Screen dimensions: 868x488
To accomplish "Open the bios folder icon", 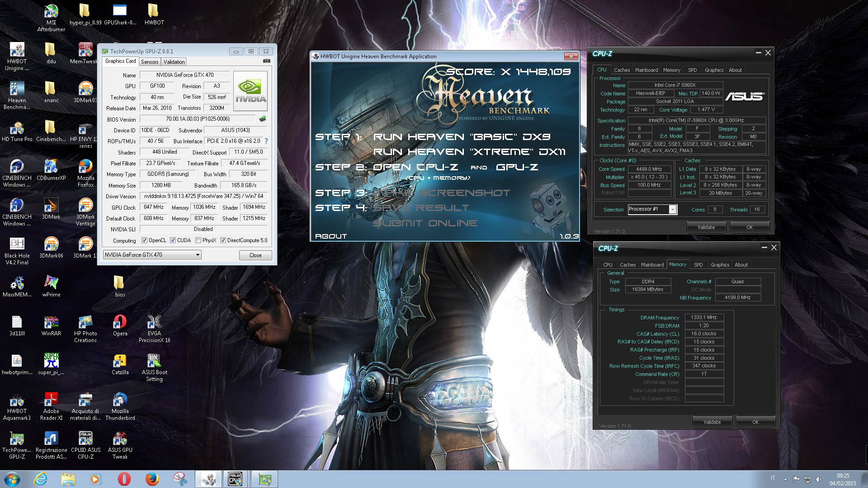I will tap(120, 287).
